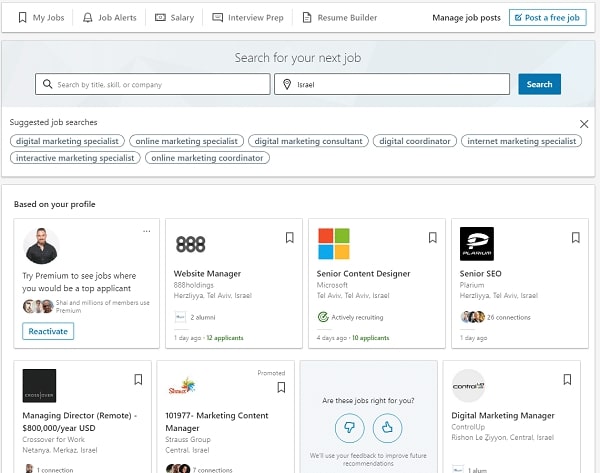Viewport: 600px width, 473px height.
Task: Open Managing Director (Remote) job title
Action: pyautogui.click(x=80, y=422)
